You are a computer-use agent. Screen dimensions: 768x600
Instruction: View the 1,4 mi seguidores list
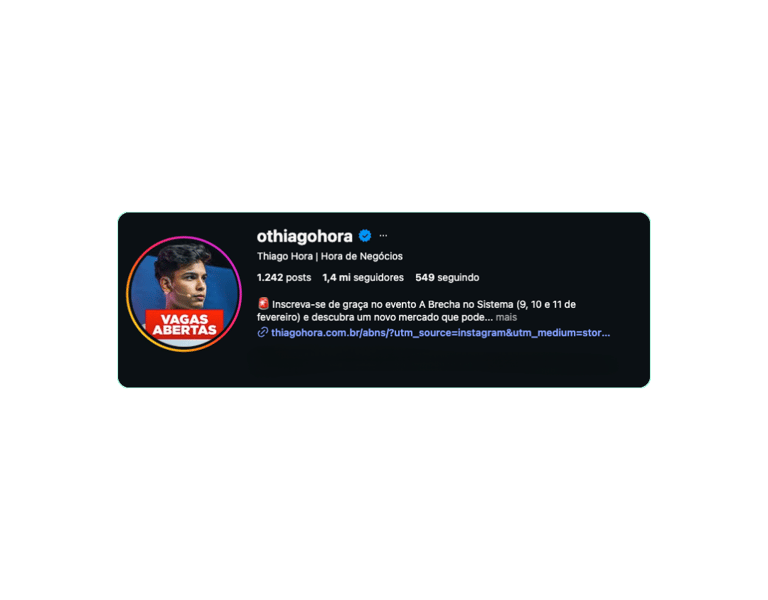click(363, 277)
